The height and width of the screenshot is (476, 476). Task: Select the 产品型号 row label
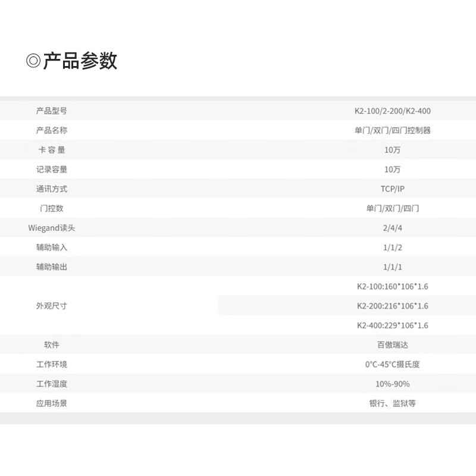[x=52, y=111]
